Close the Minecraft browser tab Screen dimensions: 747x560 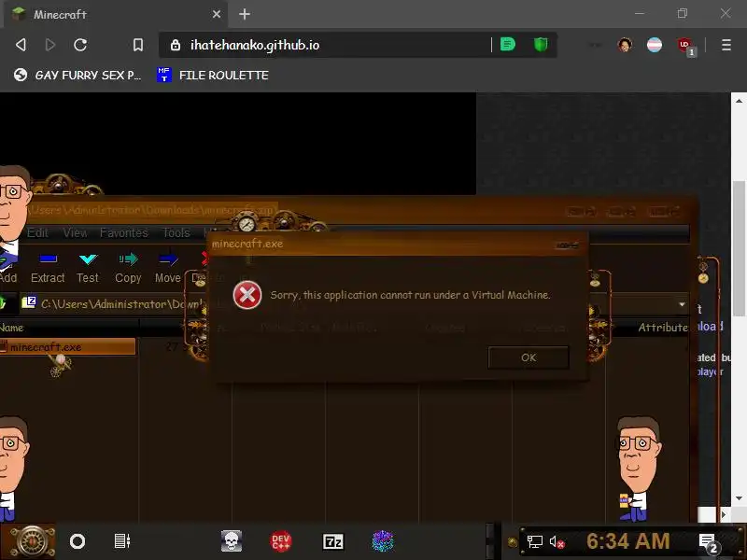217,14
